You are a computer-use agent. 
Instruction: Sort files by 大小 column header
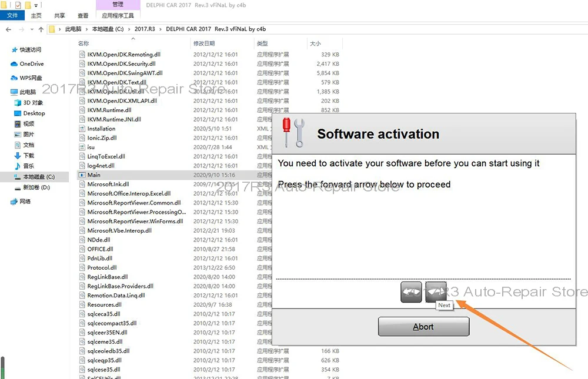(315, 43)
